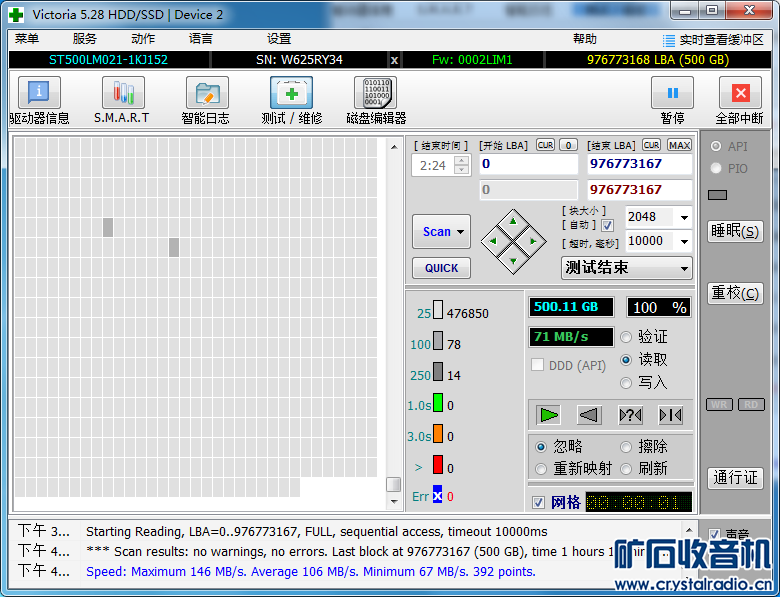Click the left arrow on the diamond pad

493,241
